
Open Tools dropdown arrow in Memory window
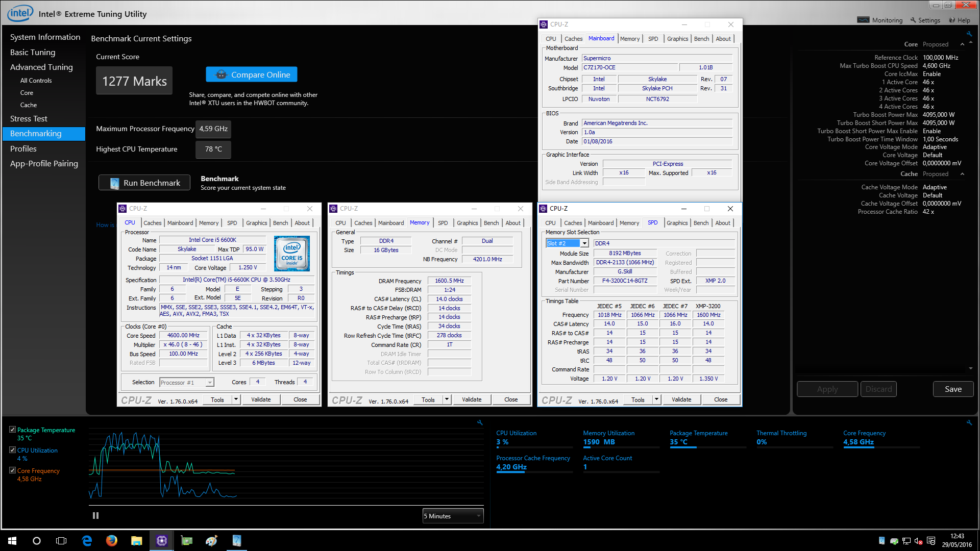tap(447, 399)
